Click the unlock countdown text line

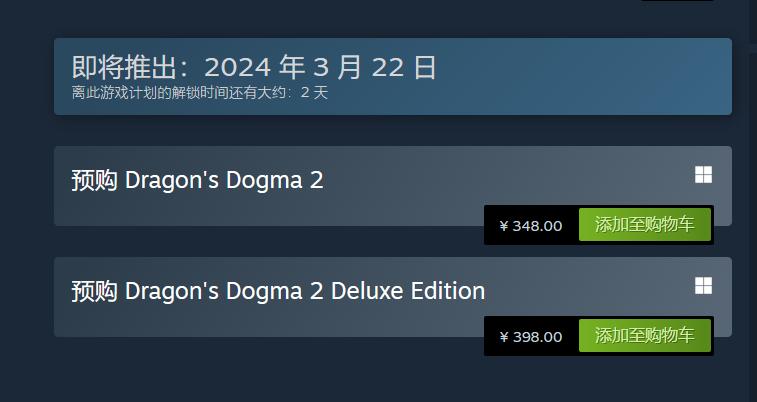(199, 93)
